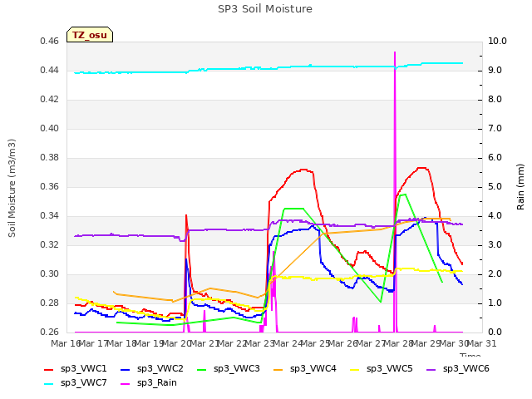Click the 9.0 rain axis tick label

point(495,71)
